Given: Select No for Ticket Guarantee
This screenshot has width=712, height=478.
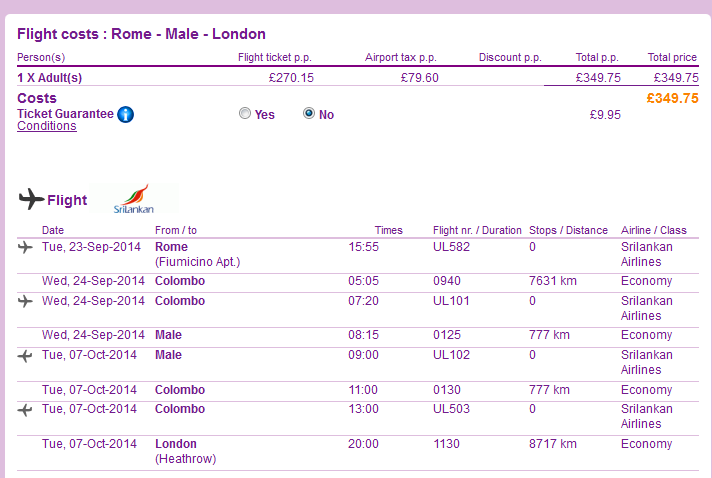Looking at the screenshot, I should [x=309, y=113].
